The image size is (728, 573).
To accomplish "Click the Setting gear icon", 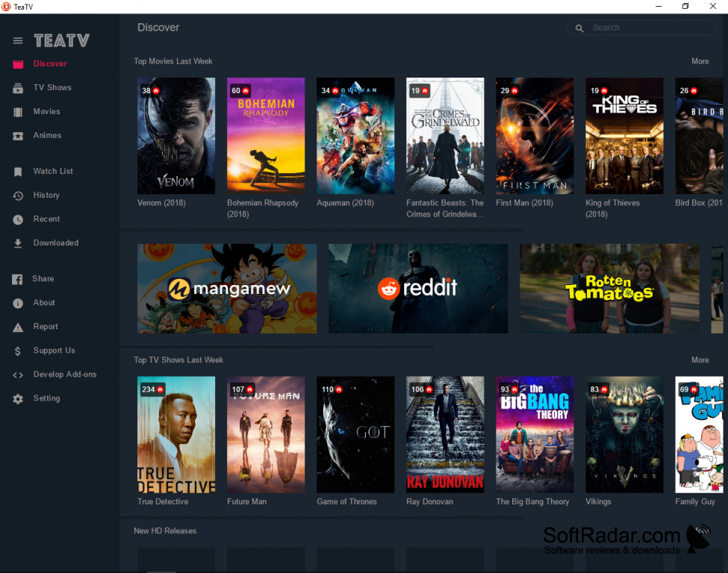I will [18, 398].
